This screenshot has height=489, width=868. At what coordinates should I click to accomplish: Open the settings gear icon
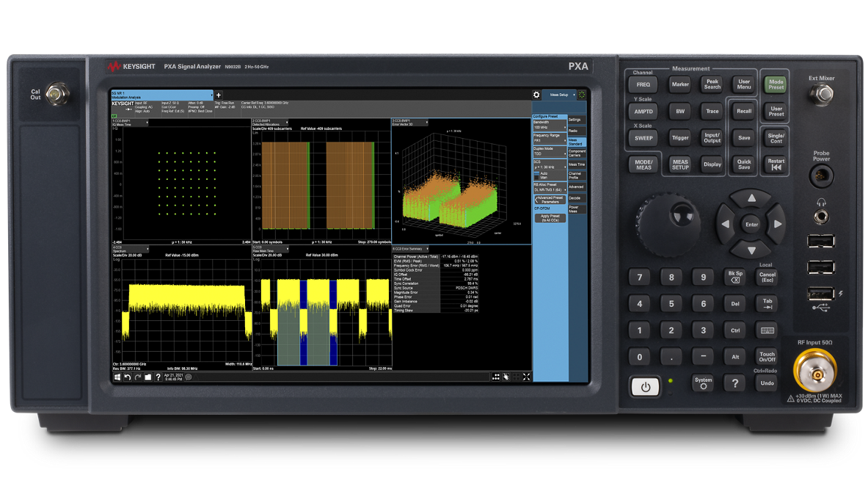click(x=536, y=95)
